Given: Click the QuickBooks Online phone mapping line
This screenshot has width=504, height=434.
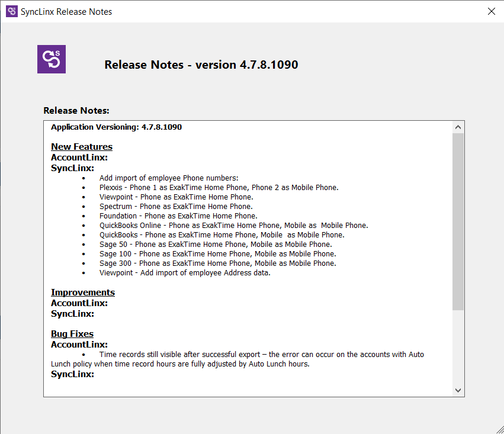Looking at the screenshot, I should click(x=234, y=226).
